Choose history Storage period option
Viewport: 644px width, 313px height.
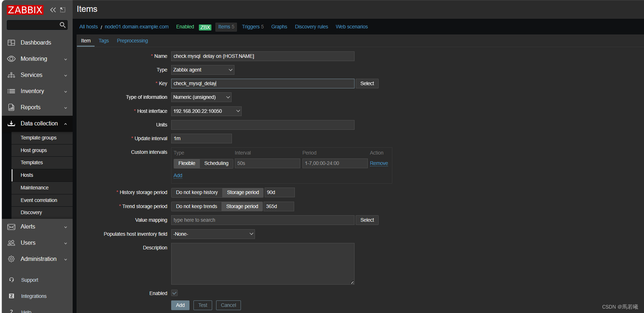click(x=243, y=192)
